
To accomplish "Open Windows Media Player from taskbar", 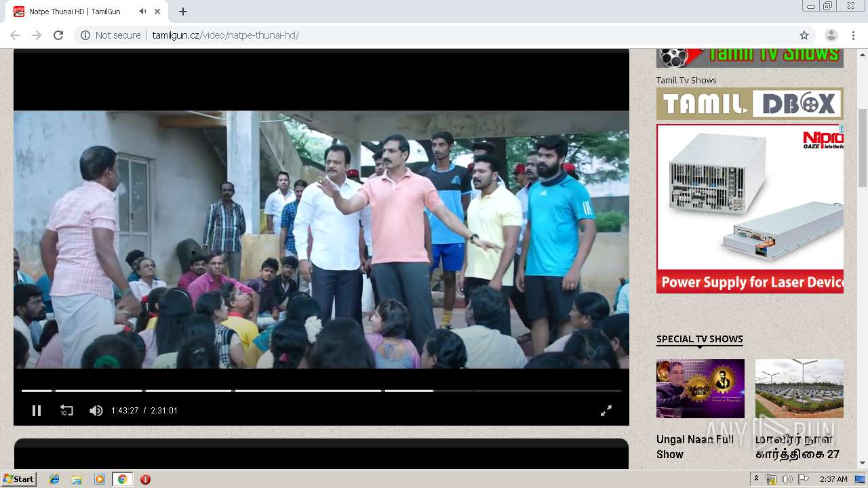I will click(x=100, y=479).
